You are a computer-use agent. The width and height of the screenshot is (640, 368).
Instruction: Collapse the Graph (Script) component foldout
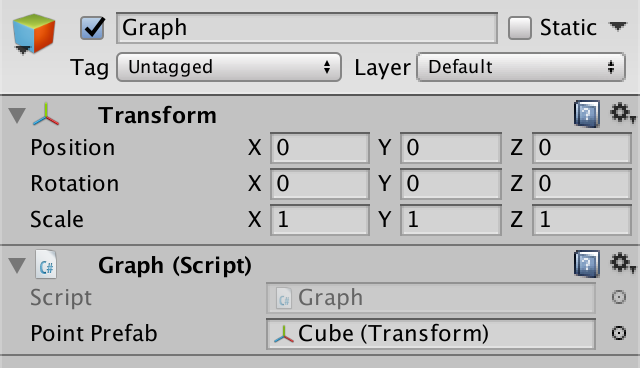pyautogui.click(x=17, y=265)
